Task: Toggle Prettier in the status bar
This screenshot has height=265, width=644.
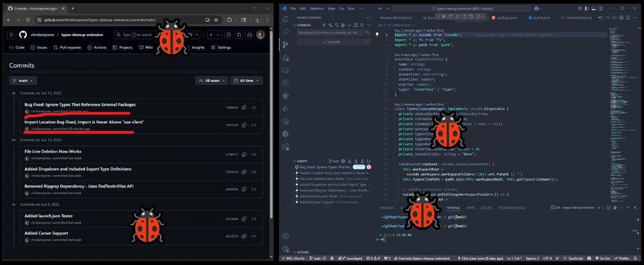Action: pos(622,259)
